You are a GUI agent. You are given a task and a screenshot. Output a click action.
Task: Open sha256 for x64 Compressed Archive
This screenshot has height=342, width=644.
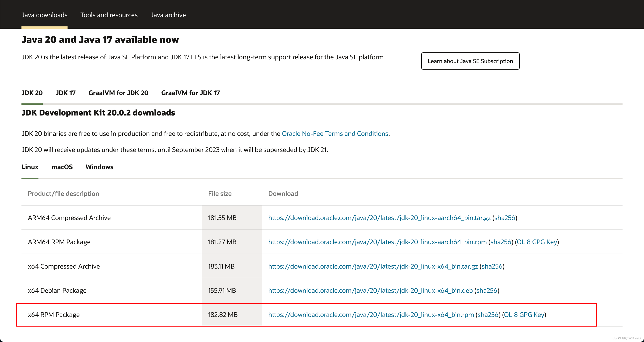tap(492, 266)
